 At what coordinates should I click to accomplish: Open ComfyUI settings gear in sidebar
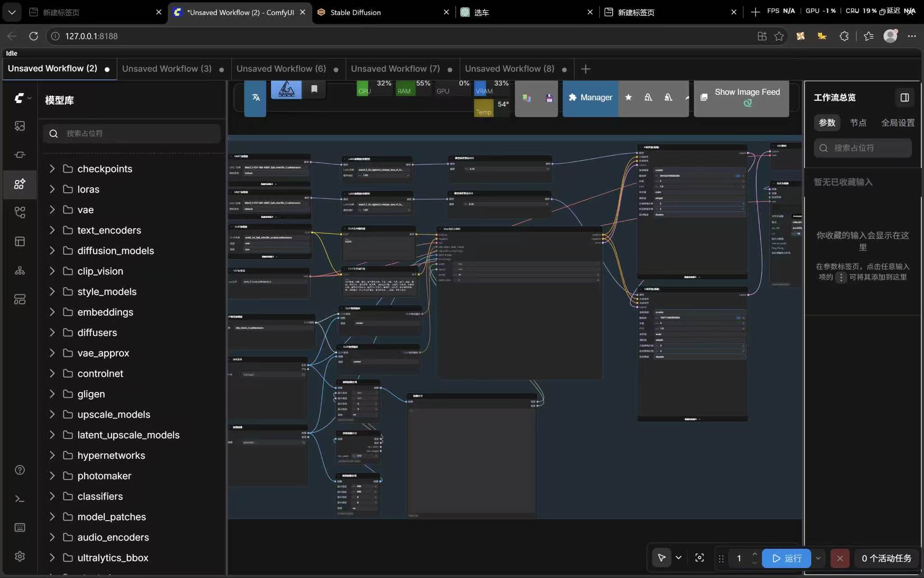(20, 556)
